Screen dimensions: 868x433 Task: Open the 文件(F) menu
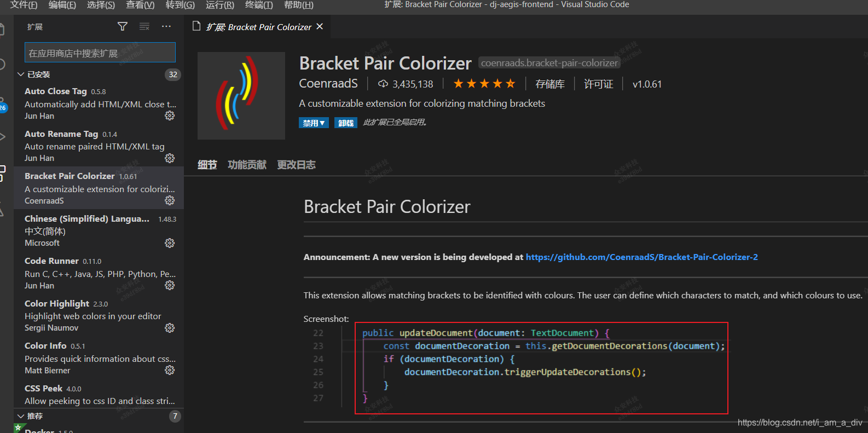coord(24,5)
